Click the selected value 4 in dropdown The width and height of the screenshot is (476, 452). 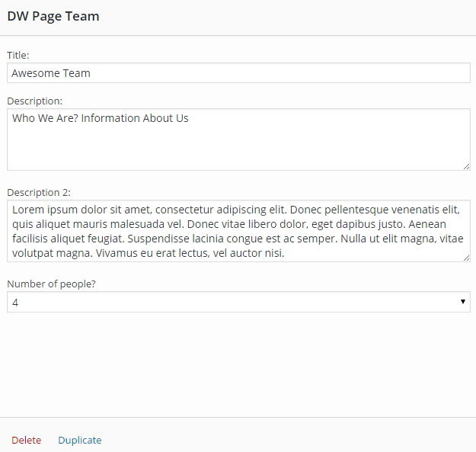click(x=15, y=303)
